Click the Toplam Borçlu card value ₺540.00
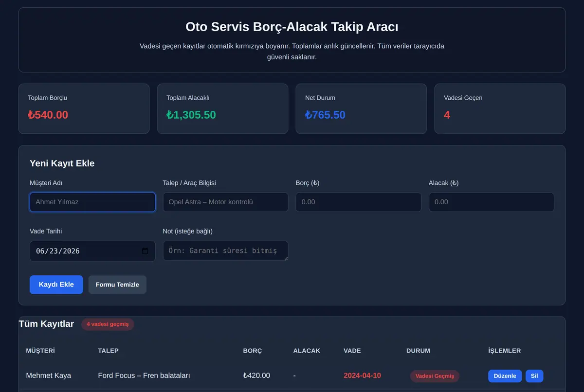Image resolution: width=584 pixels, height=392 pixels. point(48,115)
